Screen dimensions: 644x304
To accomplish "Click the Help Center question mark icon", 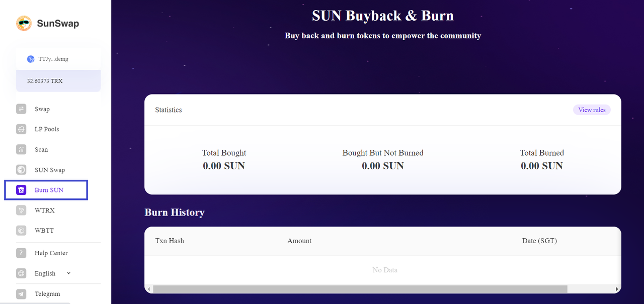I will pos(21,253).
